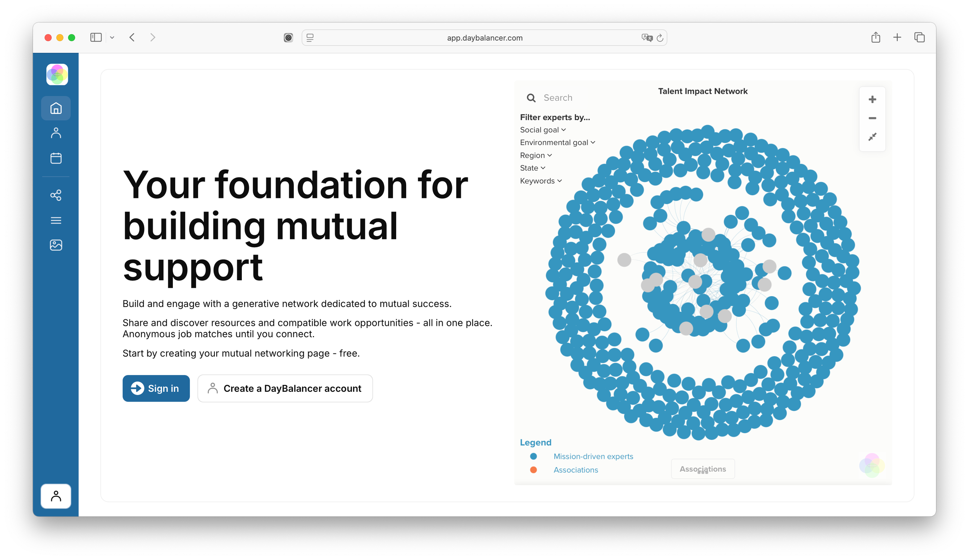Screen dimensions: 969x560
Task: Zoom in the network graph with the plus button
Action: pyautogui.click(x=872, y=100)
